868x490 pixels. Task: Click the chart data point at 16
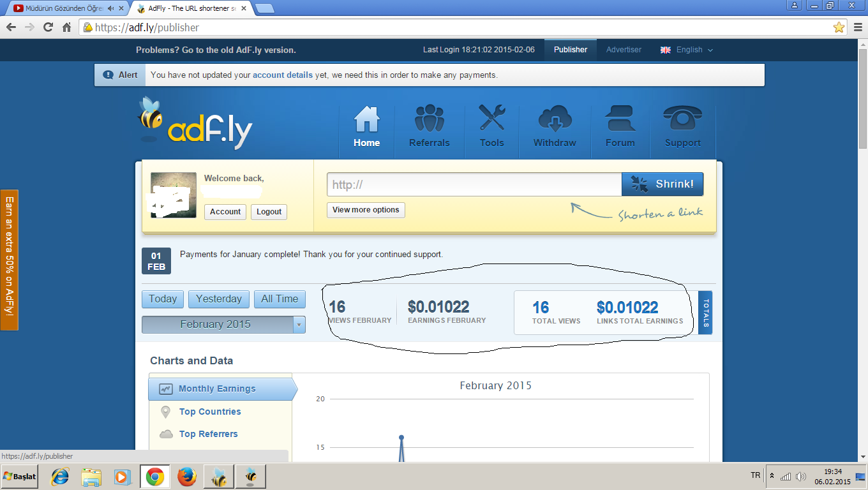click(401, 438)
